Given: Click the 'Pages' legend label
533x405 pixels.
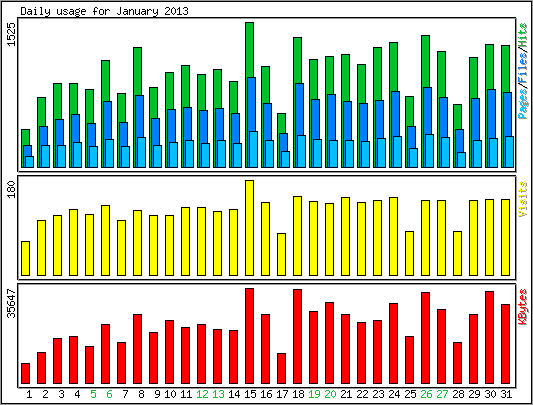Looking at the screenshot, I should pos(523,104).
